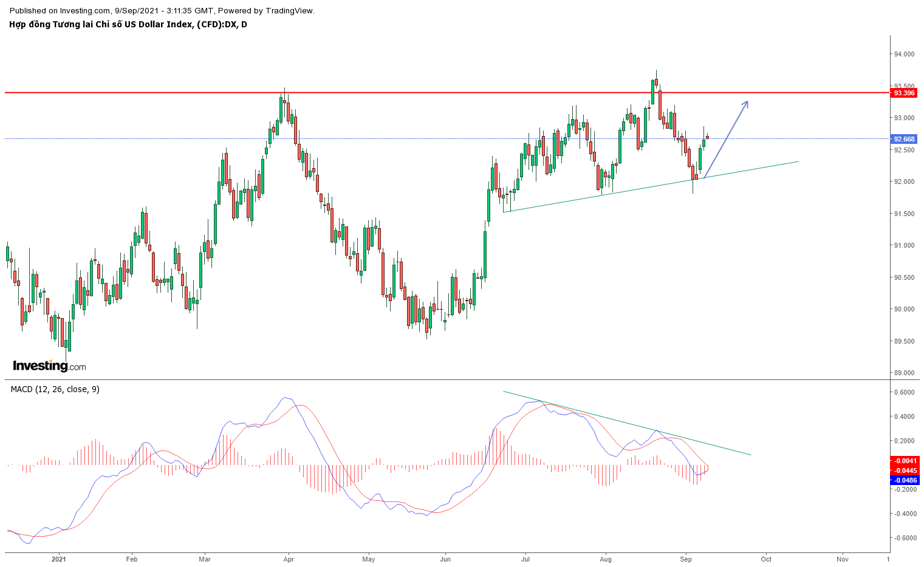Click the MACD (12, 26, close, 9) label
The image size is (924, 567).
[55, 389]
